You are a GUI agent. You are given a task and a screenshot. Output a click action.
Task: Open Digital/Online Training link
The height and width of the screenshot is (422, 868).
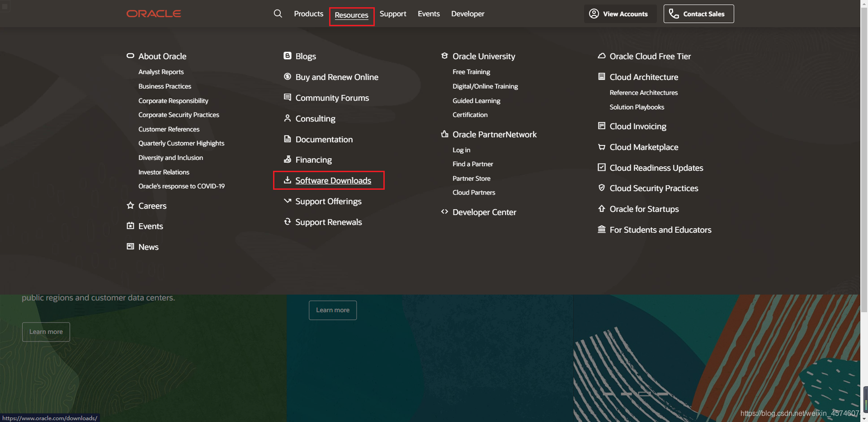(x=485, y=86)
